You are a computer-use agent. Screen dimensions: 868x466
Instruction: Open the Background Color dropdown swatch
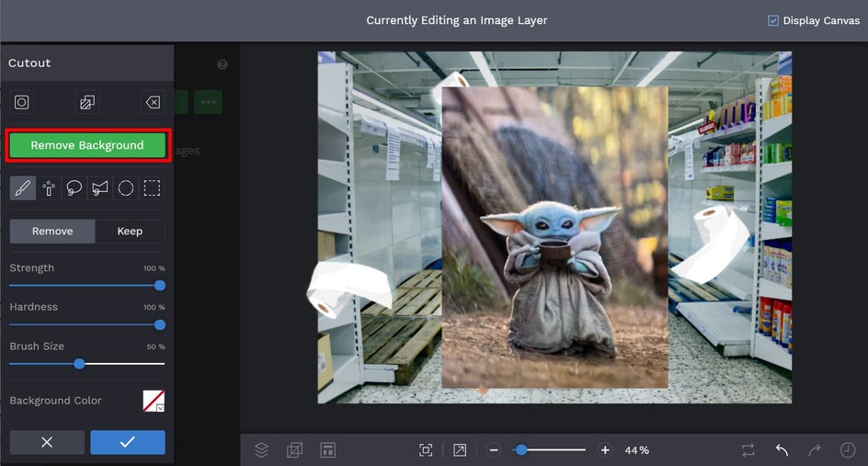[154, 401]
